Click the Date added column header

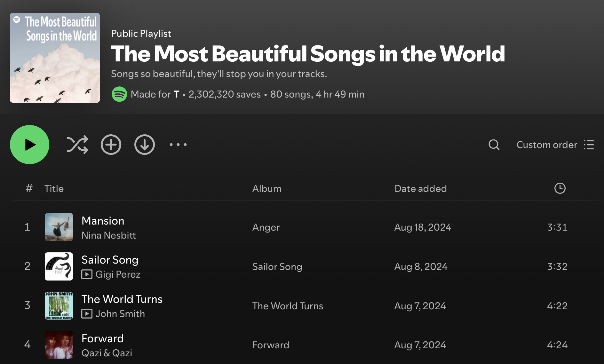pyautogui.click(x=420, y=188)
